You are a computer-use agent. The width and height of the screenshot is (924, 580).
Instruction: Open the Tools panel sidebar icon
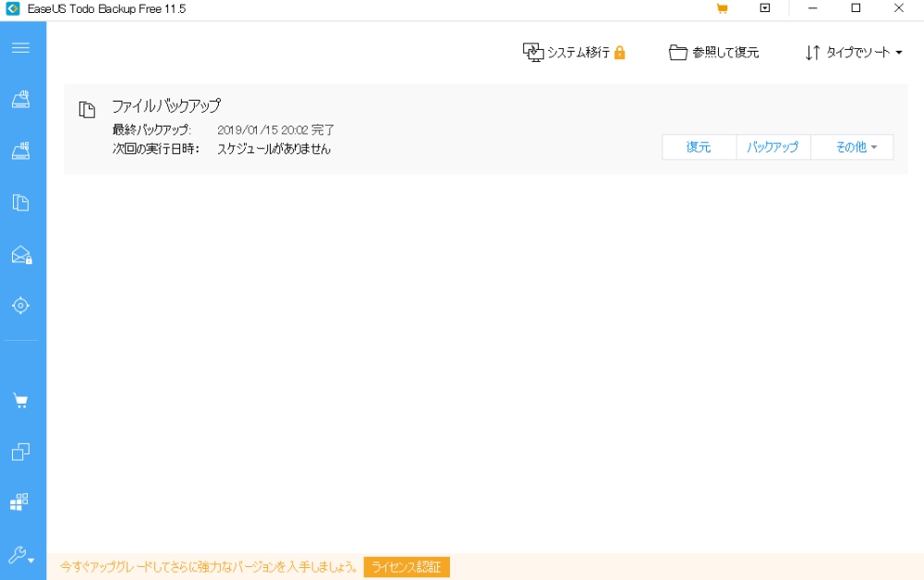coord(23,501)
